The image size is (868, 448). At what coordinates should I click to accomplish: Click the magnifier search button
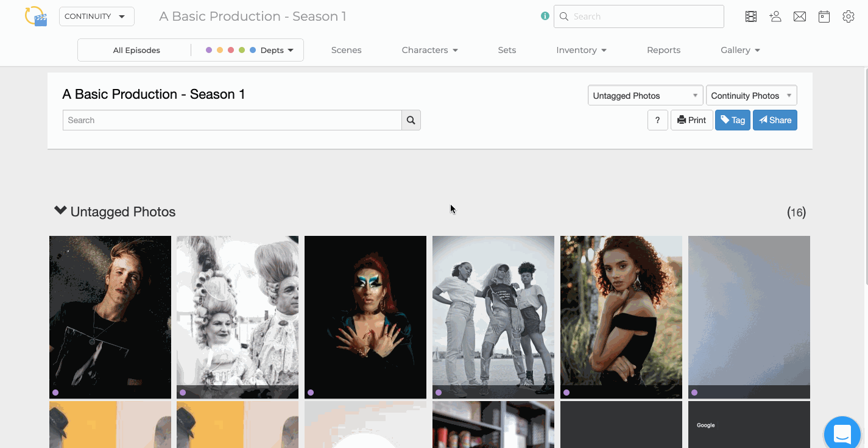[x=411, y=120]
